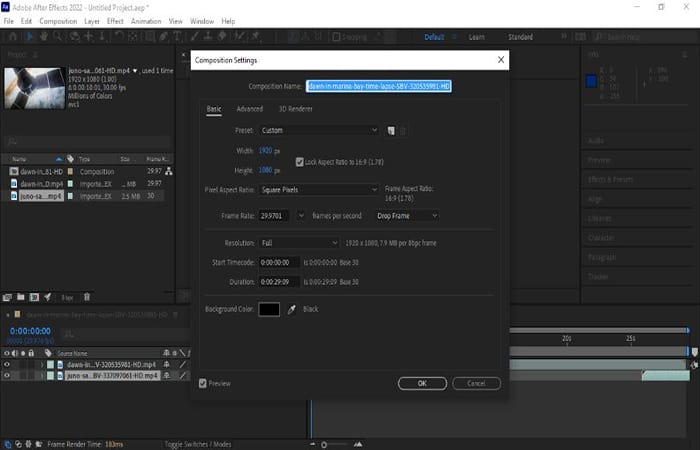Select the Pen tool
This screenshot has height=450, width=700.
[164, 37]
